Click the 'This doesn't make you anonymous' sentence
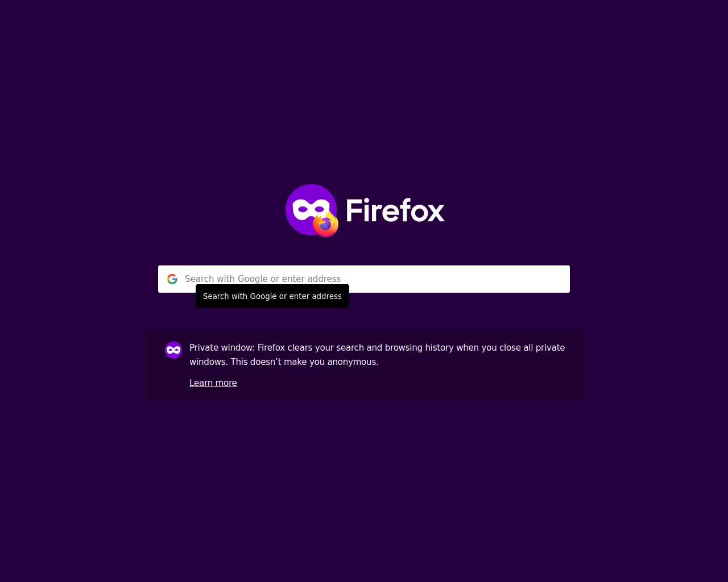 (x=304, y=362)
